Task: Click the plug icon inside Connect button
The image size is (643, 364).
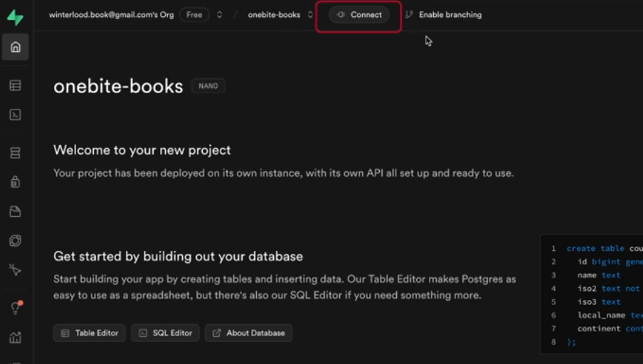Action: coord(341,15)
